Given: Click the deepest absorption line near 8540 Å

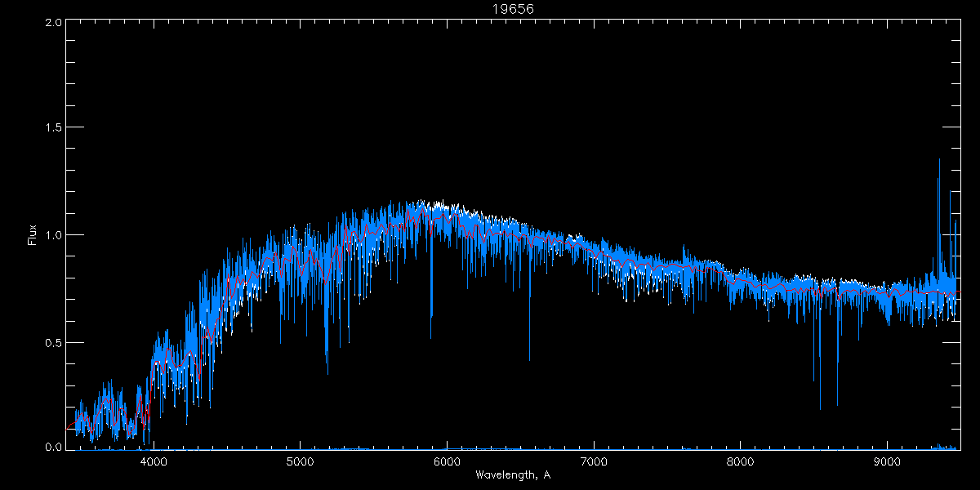Looking at the screenshot, I should tap(820, 407).
